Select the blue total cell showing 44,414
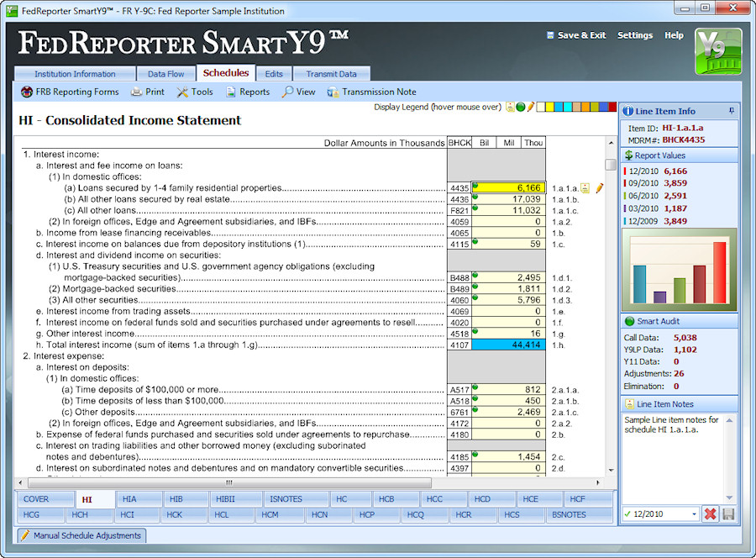This screenshot has width=756, height=558. point(509,345)
